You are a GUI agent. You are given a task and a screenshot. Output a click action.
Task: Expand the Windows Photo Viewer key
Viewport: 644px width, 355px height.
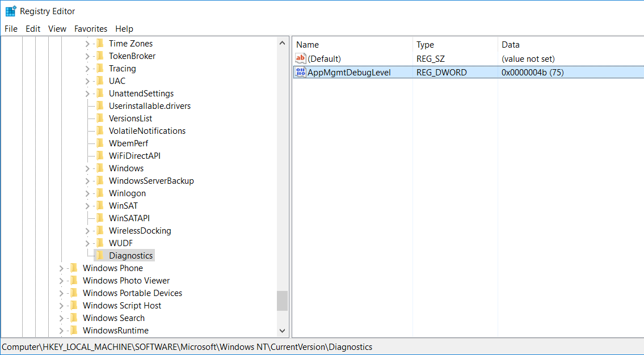61,281
